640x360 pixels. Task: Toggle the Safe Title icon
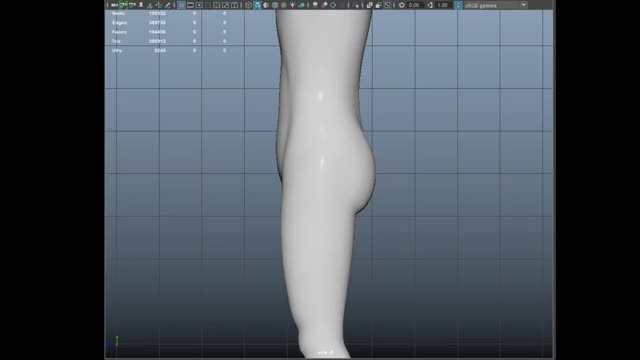[235, 5]
